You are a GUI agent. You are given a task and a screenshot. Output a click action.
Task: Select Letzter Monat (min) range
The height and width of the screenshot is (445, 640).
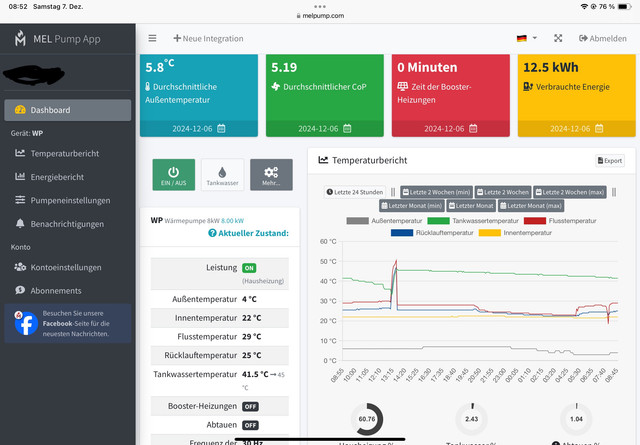coord(412,206)
